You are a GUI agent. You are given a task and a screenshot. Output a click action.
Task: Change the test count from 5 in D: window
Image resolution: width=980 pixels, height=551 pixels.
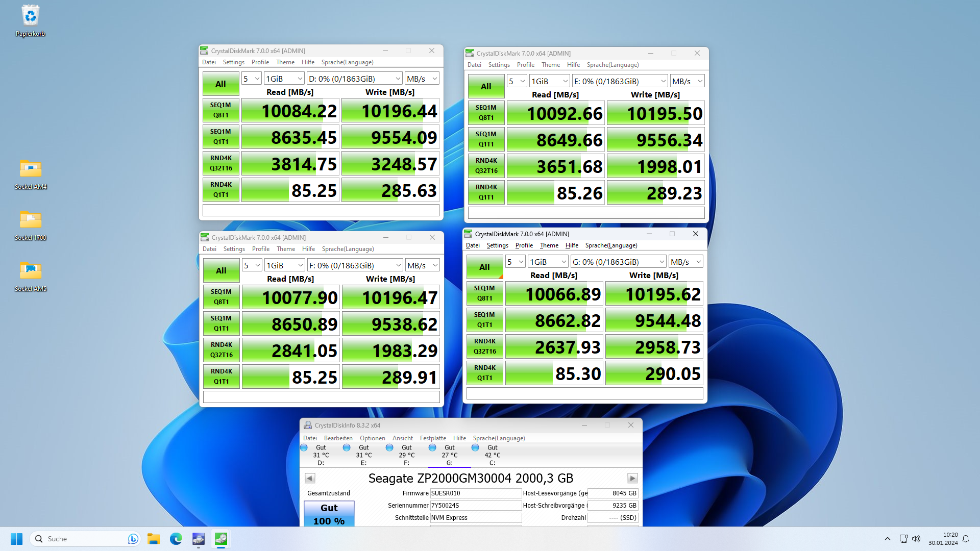[x=251, y=78]
